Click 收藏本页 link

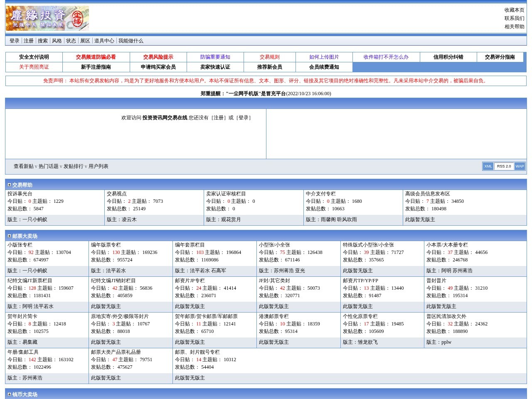pos(515,10)
